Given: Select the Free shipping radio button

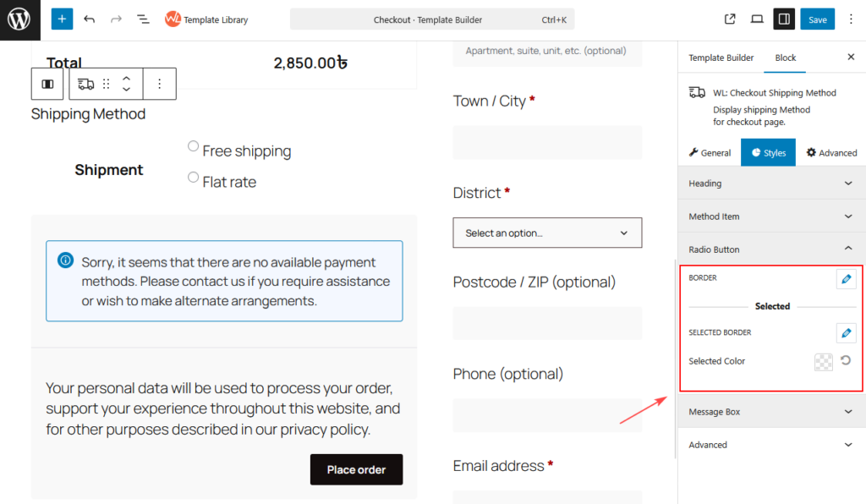Looking at the screenshot, I should pos(194,146).
